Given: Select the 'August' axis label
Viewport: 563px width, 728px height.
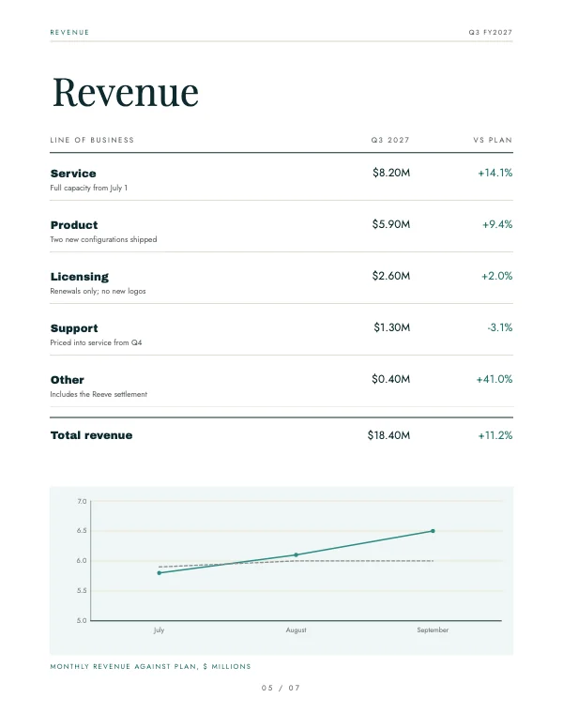Looking at the screenshot, I should pos(296,630).
